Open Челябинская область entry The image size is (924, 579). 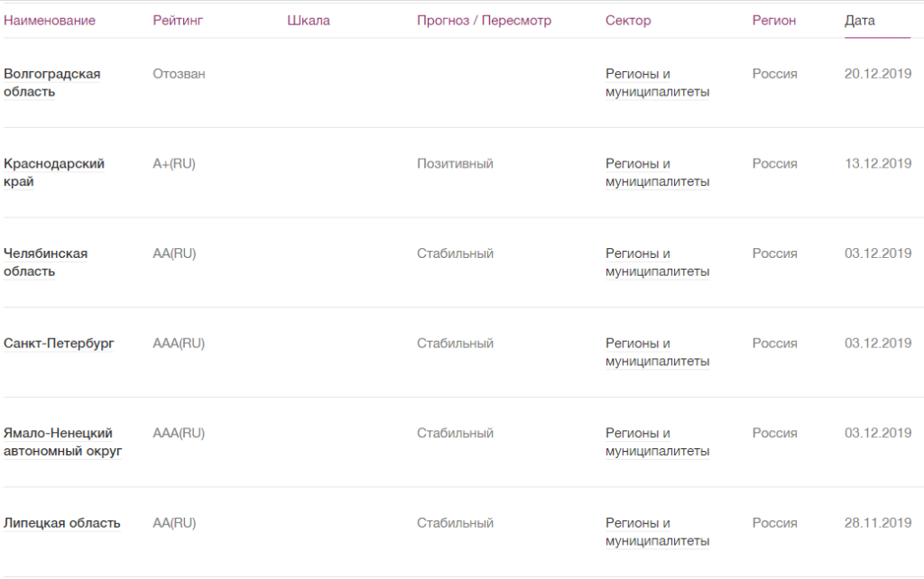point(46,262)
